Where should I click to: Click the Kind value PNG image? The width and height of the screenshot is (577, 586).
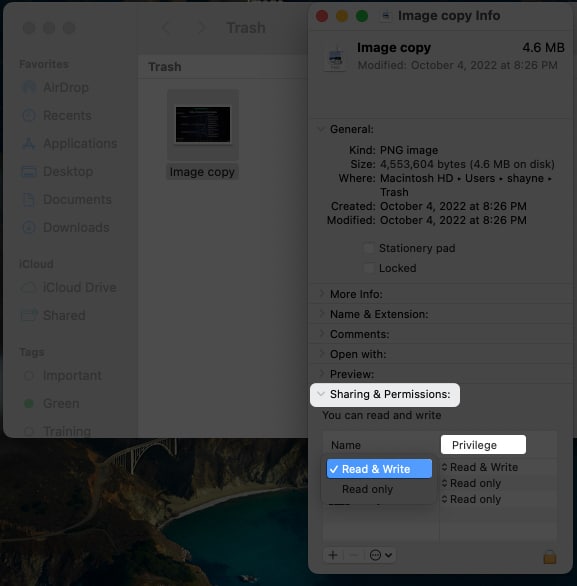(x=409, y=150)
